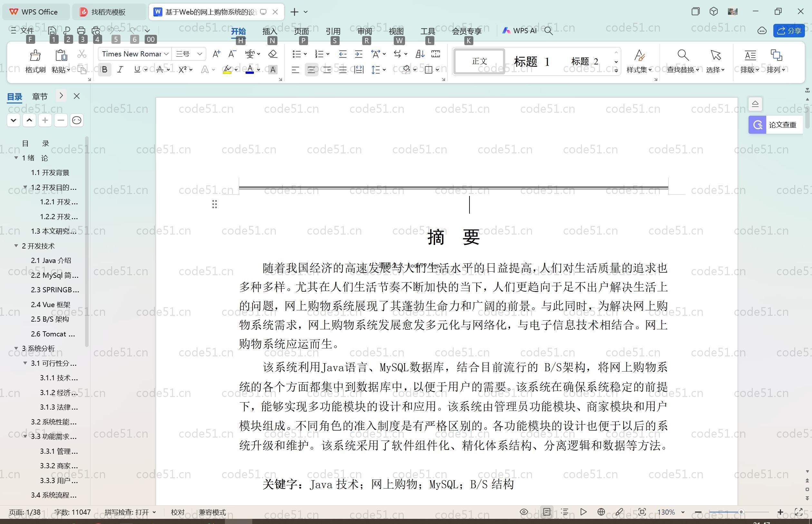Switch to the 章节 panel tab

click(40, 96)
